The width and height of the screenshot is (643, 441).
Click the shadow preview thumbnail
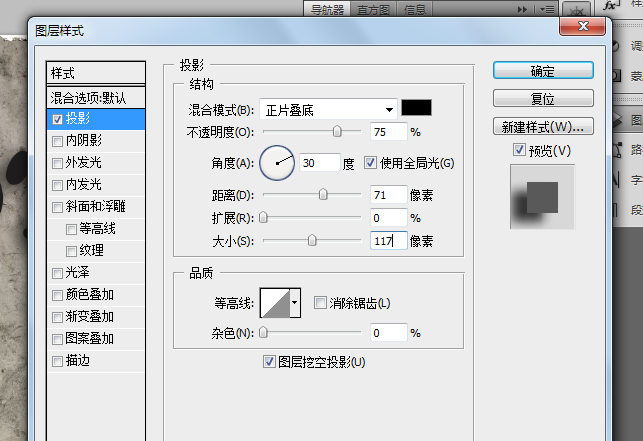click(x=543, y=197)
